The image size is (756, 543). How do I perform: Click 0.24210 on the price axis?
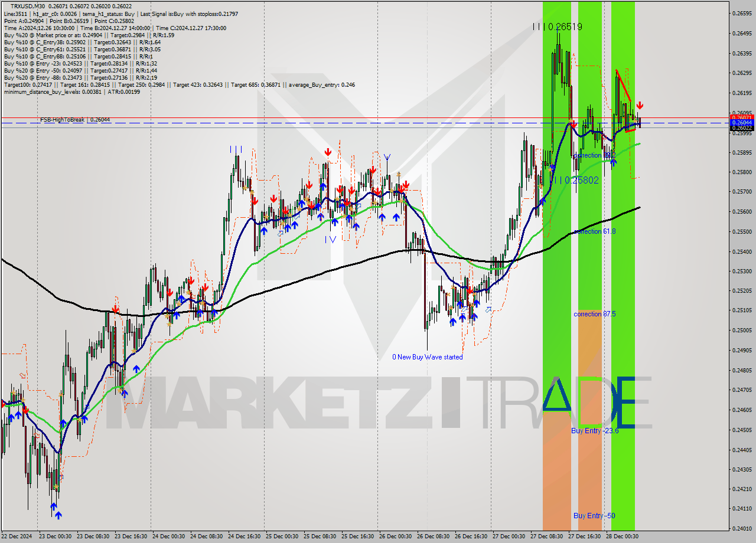[742, 489]
